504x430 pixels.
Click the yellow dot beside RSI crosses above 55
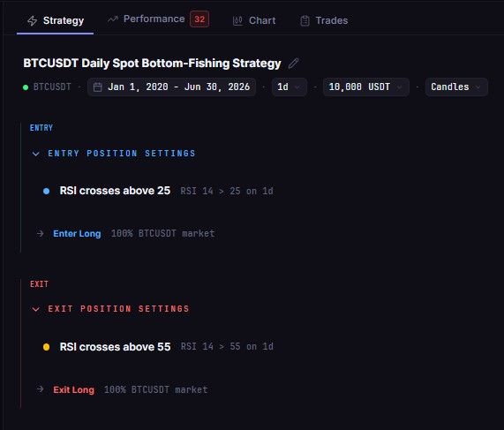coord(46,347)
